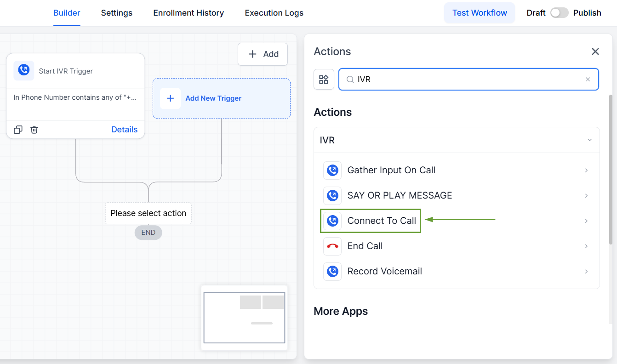View the Execution Logs tab
Screen dimensions: 617x364
pos(274,13)
